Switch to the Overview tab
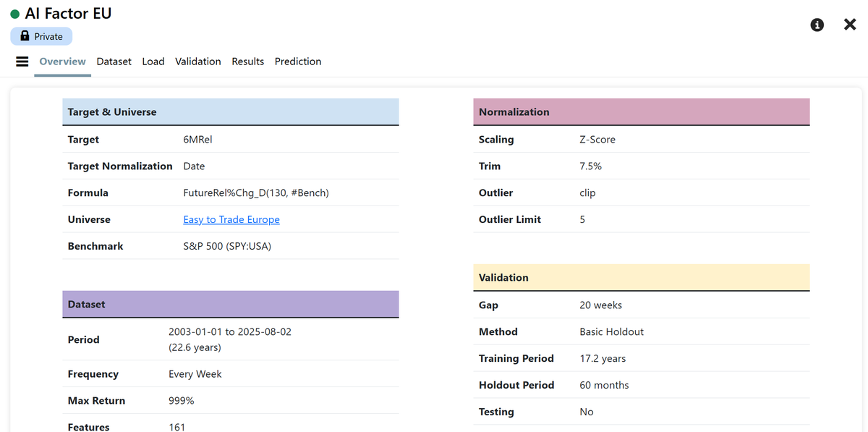Screen dimensions: 868x432 [62, 62]
